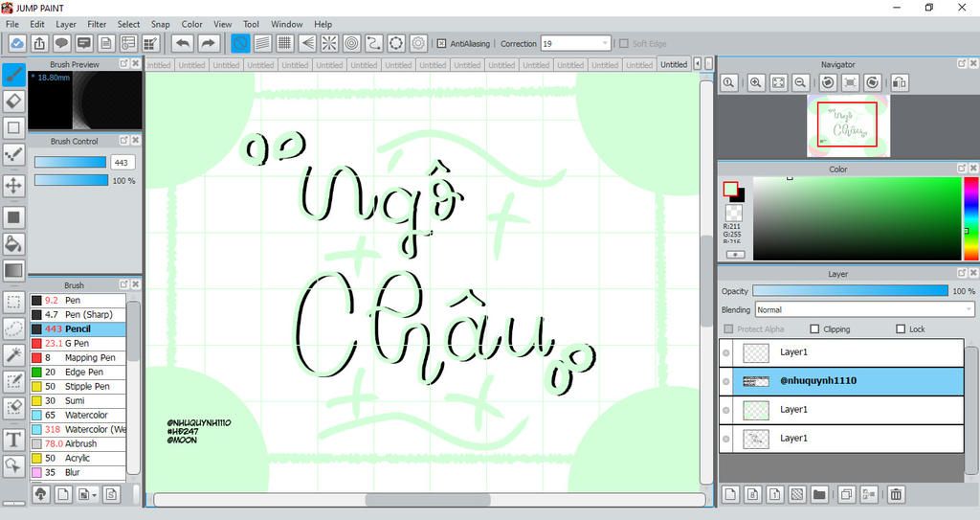Choose the Airbrush brush
This screenshot has width=980, height=520.
point(78,443)
